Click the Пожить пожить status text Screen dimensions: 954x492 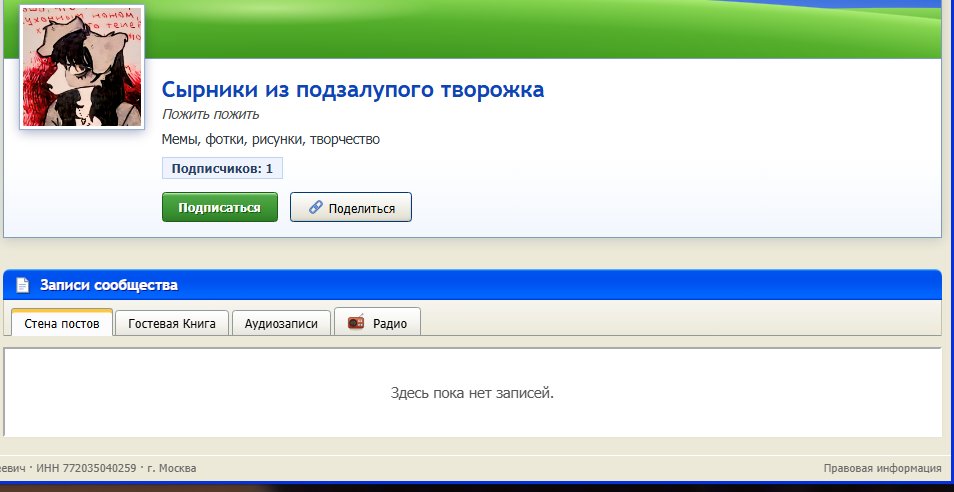click(211, 114)
